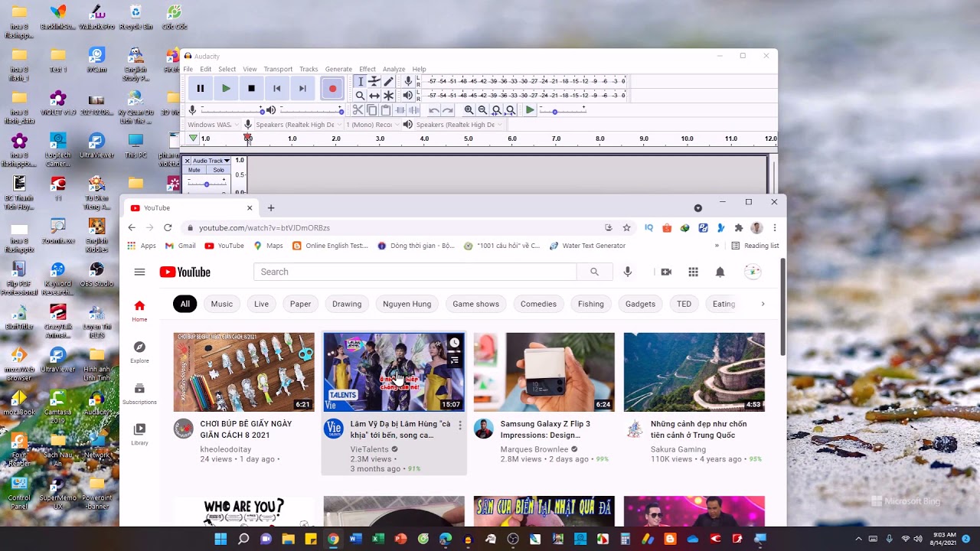The height and width of the screenshot is (551, 980).
Task: Select the Audacity Envelope tool
Action: (374, 81)
